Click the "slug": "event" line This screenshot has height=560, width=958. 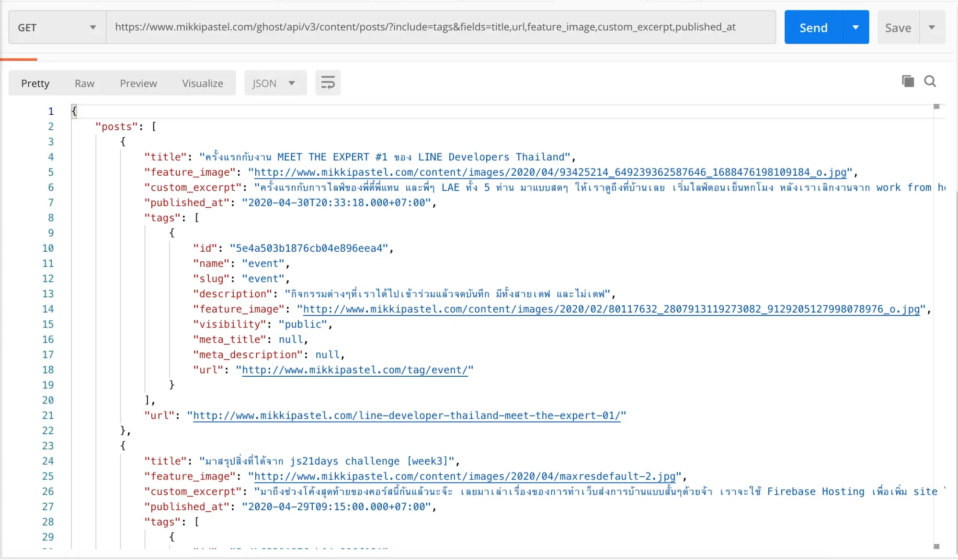point(241,279)
